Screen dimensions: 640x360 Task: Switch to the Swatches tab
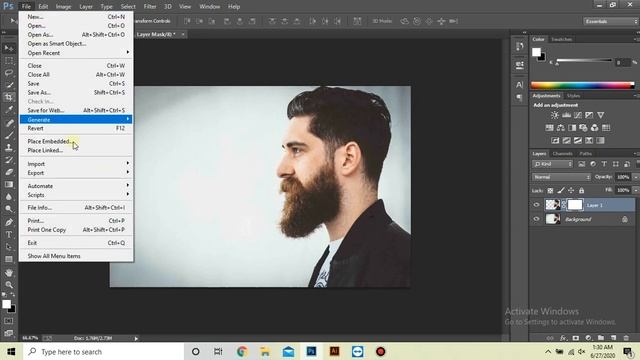[x=561, y=39]
